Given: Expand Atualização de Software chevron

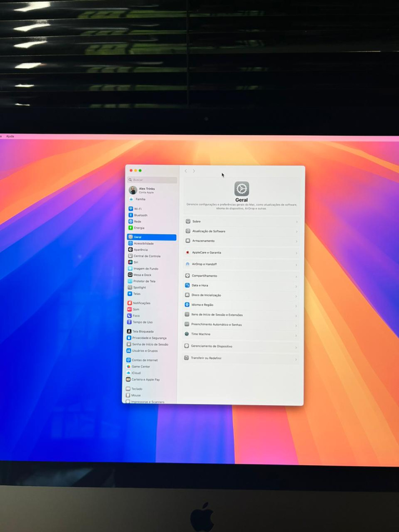Looking at the screenshot, I should click(x=296, y=232).
